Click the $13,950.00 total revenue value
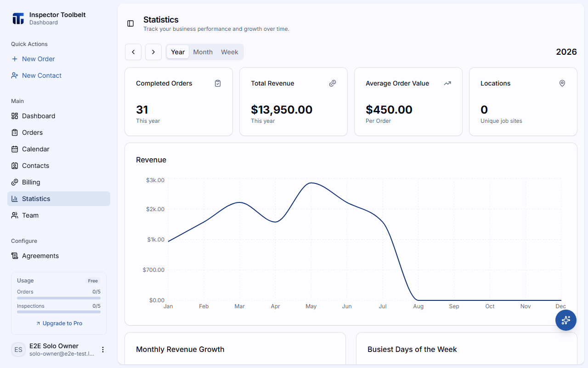Viewport: 588px width, 368px height. (282, 109)
